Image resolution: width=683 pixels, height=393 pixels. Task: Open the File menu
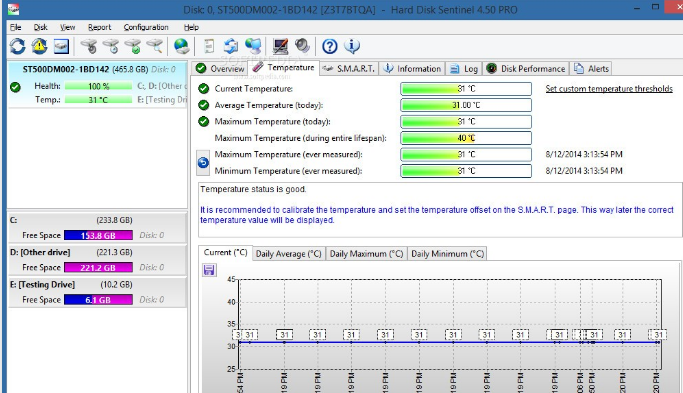(x=15, y=27)
